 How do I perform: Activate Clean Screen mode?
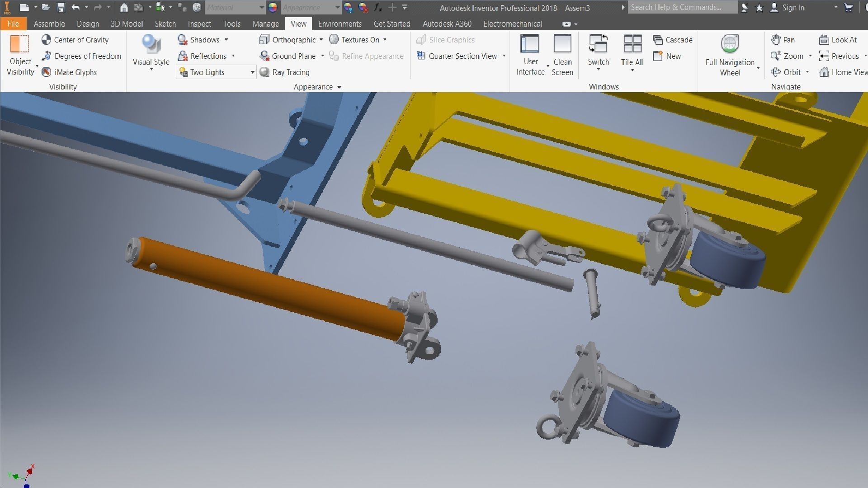[562, 55]
